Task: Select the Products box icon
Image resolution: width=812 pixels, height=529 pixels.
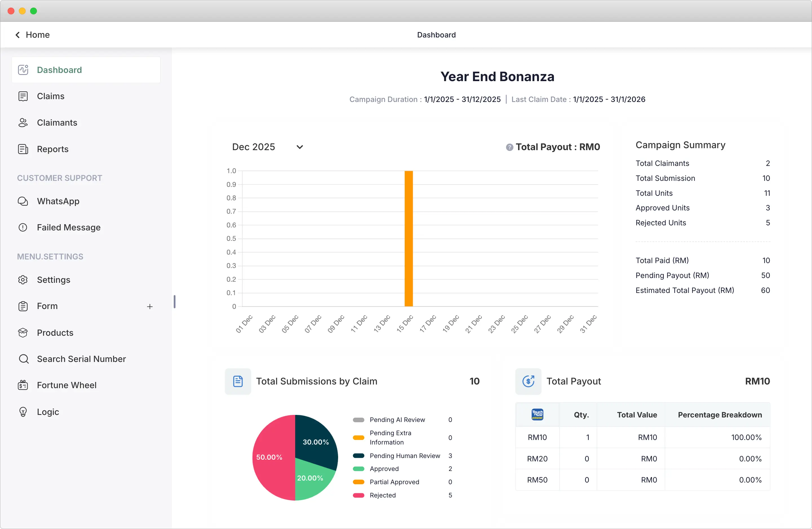Action: coord(23,333)
